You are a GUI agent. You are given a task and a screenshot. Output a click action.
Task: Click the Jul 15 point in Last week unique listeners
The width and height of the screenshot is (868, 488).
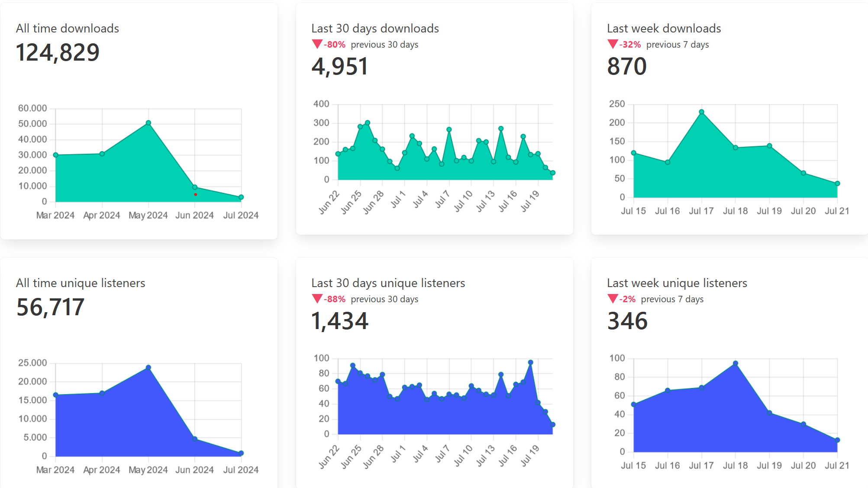633,404
